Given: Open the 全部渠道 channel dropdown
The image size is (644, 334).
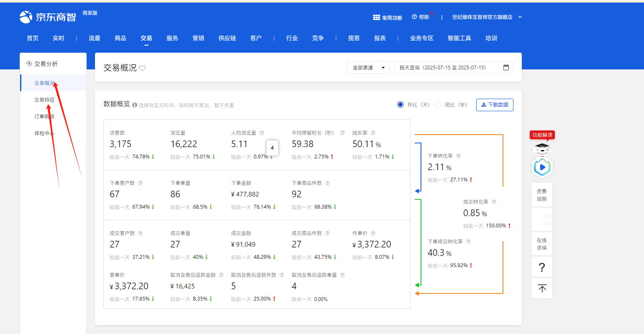Looking at the screenshot, I should (x=368, y=68).
